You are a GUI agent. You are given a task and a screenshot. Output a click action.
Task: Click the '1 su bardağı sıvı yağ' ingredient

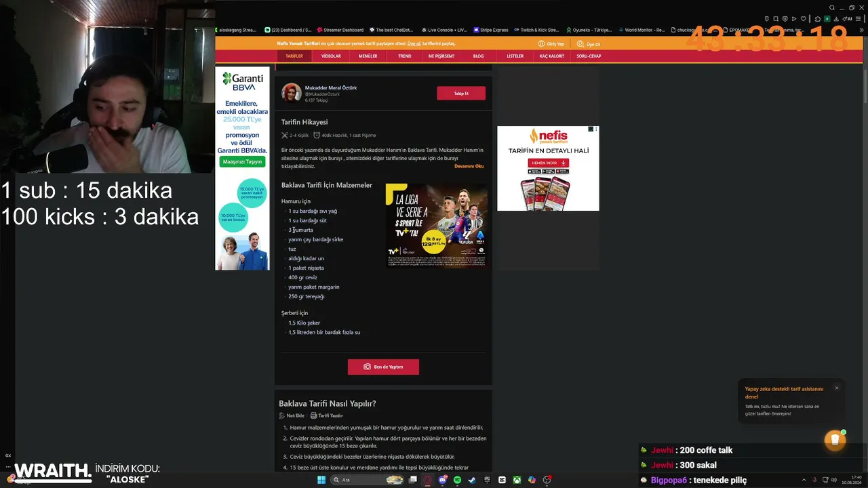coord(313,211)
